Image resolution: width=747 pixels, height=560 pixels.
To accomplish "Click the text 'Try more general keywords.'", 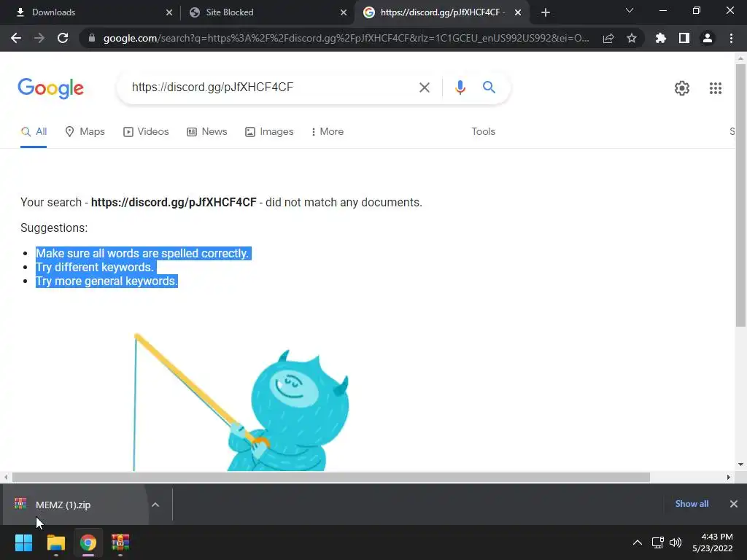I will pyautogui.click(x=107, y=281).
